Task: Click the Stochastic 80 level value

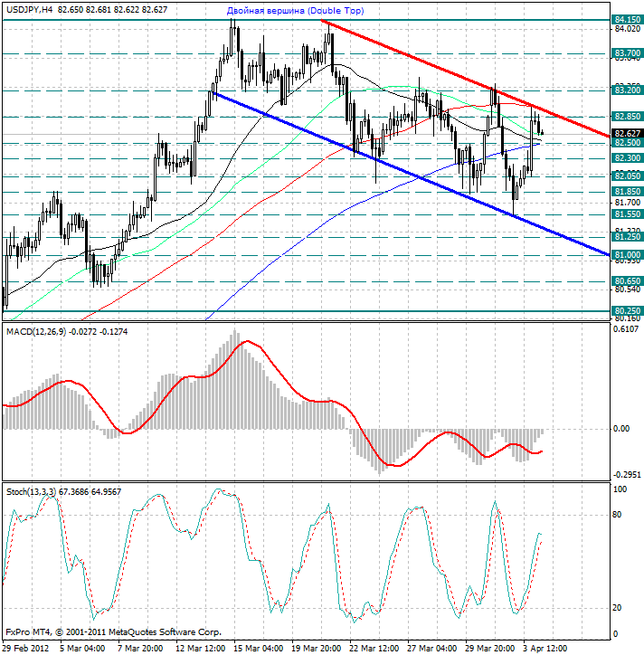Action: (x=617, y=515)
